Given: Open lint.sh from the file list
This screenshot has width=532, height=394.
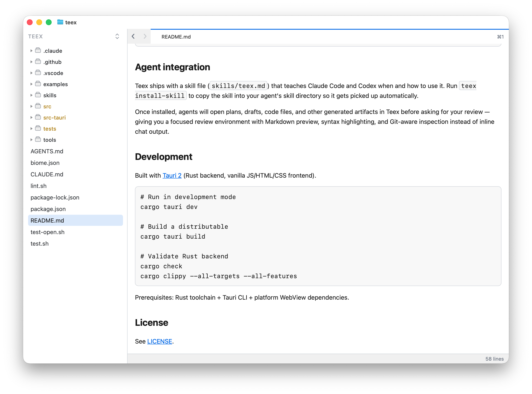Looking at the screenshot, I should click(38, 186).
